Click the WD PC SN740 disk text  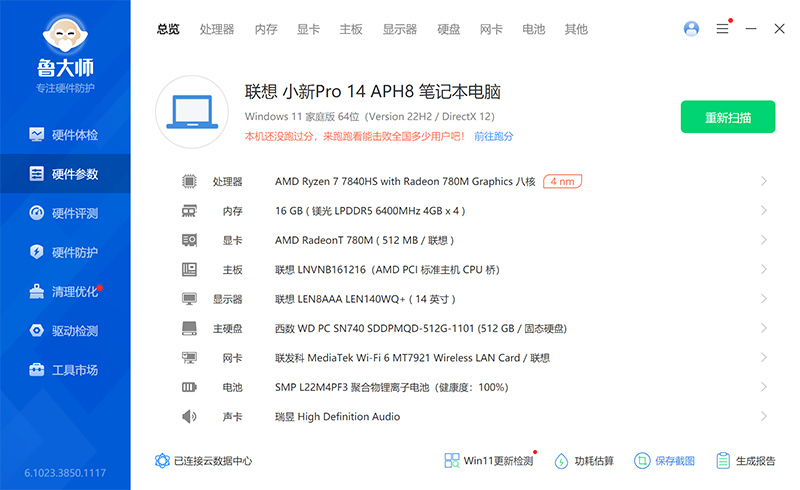[421, 328]
